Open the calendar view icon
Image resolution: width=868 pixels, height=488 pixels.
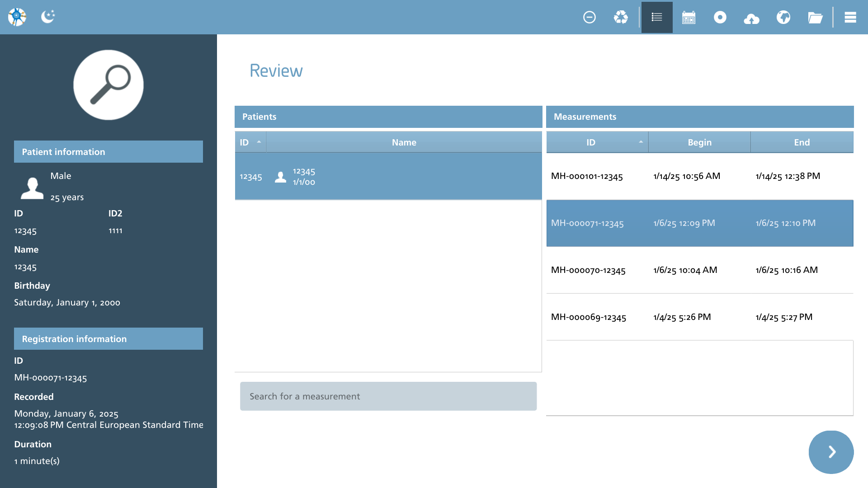pyautogui.click(x=689, y=18)
